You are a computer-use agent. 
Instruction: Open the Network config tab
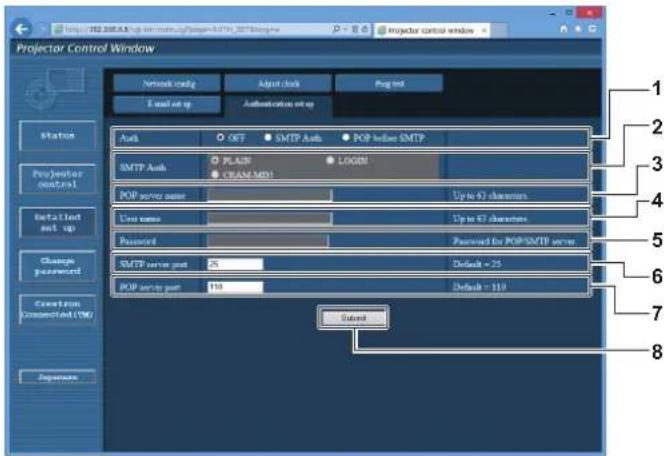click(x=167, y=83)
